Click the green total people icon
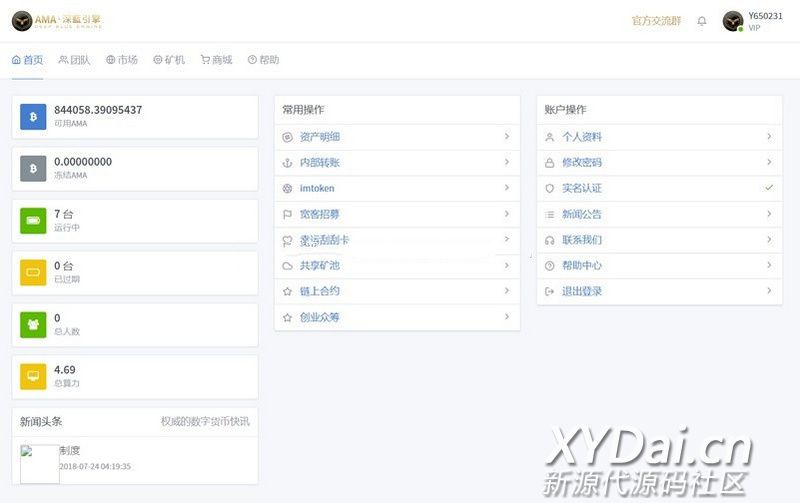 (33, 324)
